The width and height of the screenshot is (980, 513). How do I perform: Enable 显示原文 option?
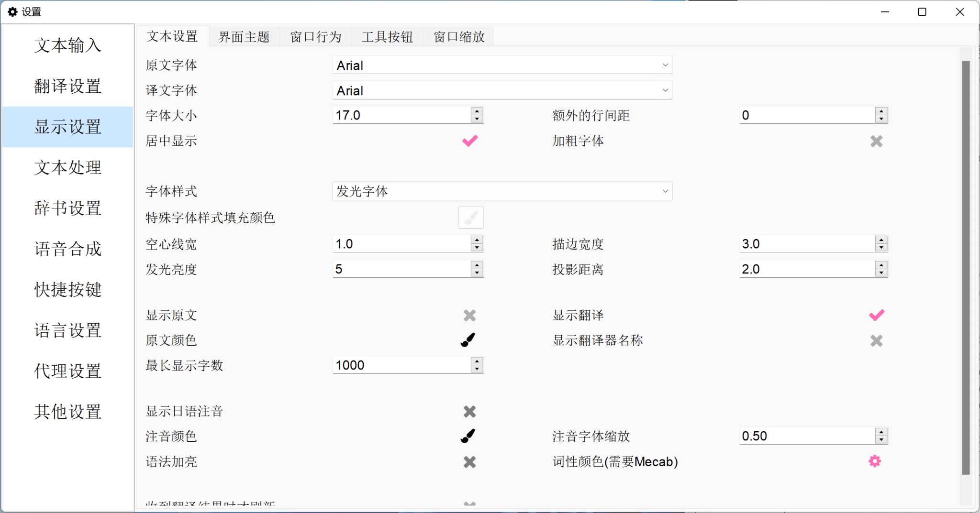click(469, 315)
